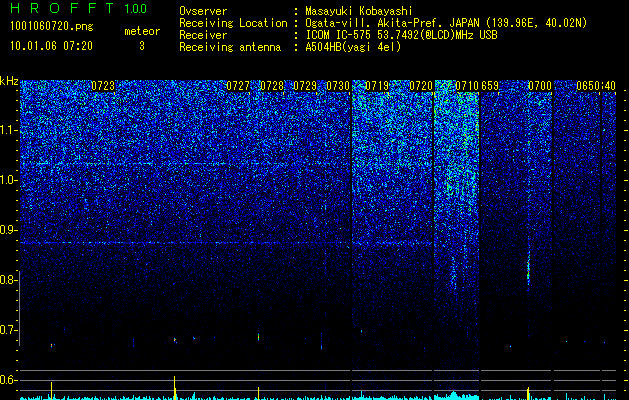The height and width of the screenshot is (400, 629).
Task: Click the Ovserver field label
Action: (x=203, y=11)
